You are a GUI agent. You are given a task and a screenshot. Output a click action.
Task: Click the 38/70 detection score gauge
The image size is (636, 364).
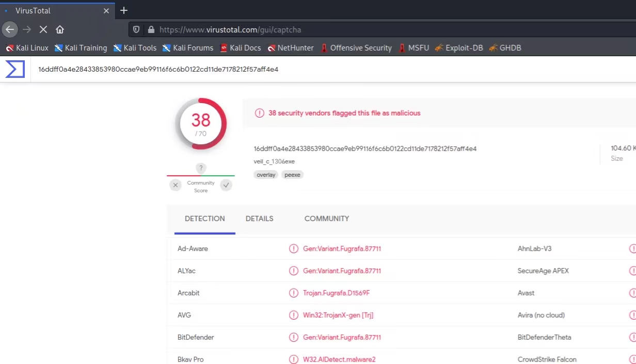click(x=201, y=124)
